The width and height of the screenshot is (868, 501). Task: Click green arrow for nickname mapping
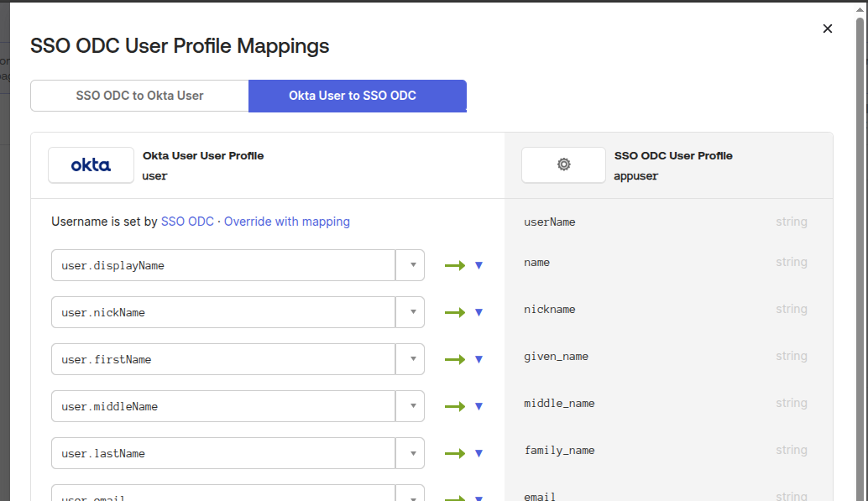454,313
